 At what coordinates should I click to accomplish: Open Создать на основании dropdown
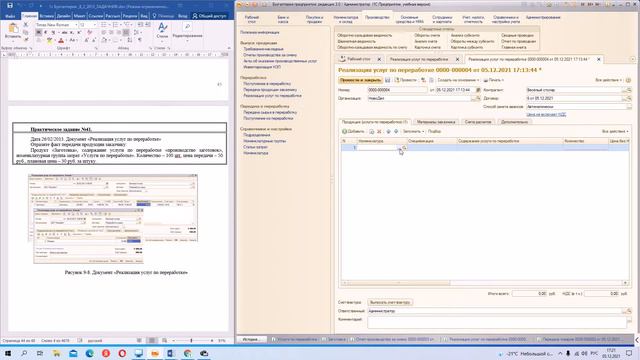(458, 80)
